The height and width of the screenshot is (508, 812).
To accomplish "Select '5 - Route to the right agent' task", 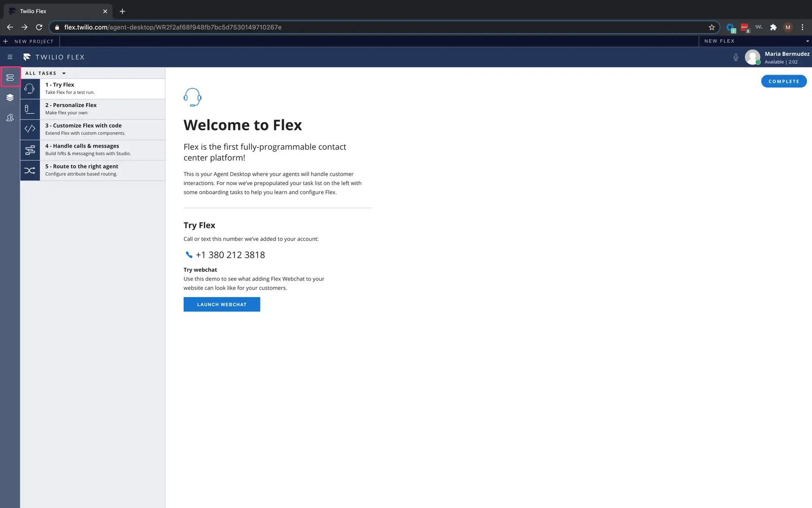I will tap(92, 170).
